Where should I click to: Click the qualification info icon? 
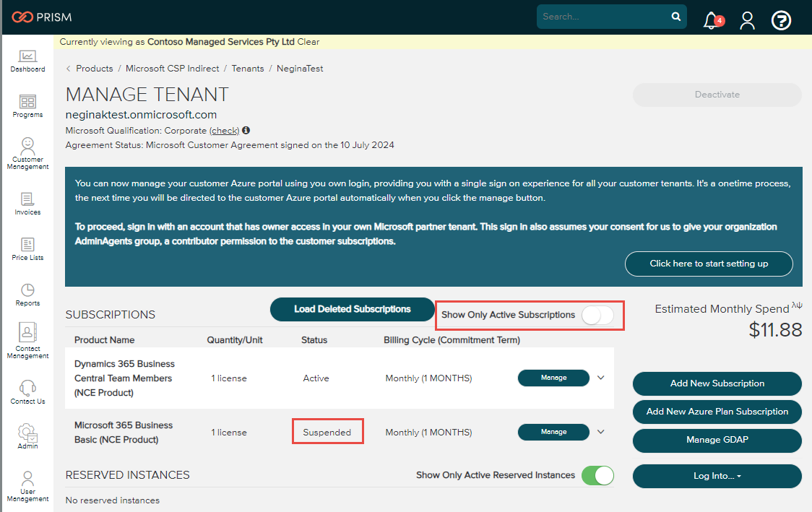click(x=246, y=131)
